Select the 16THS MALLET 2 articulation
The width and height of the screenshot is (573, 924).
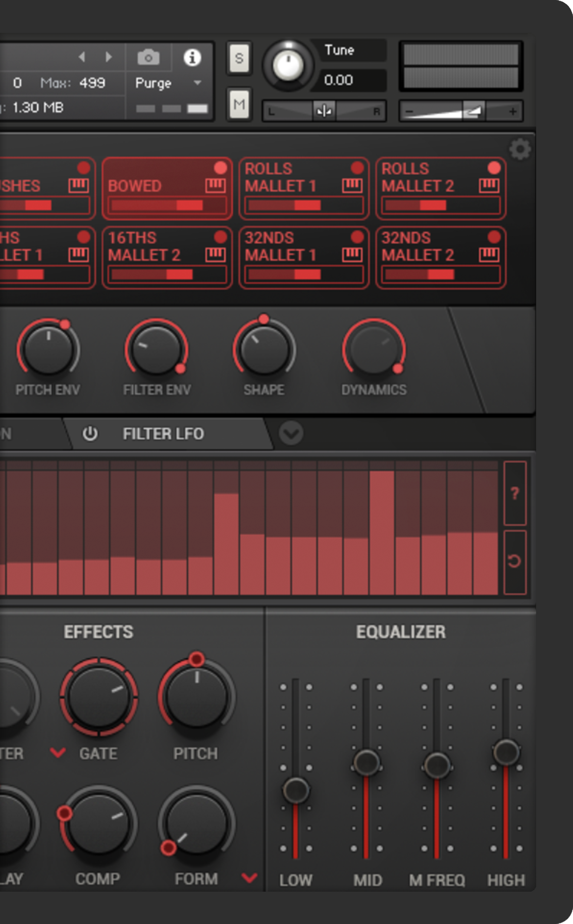(x=167, y=258)
